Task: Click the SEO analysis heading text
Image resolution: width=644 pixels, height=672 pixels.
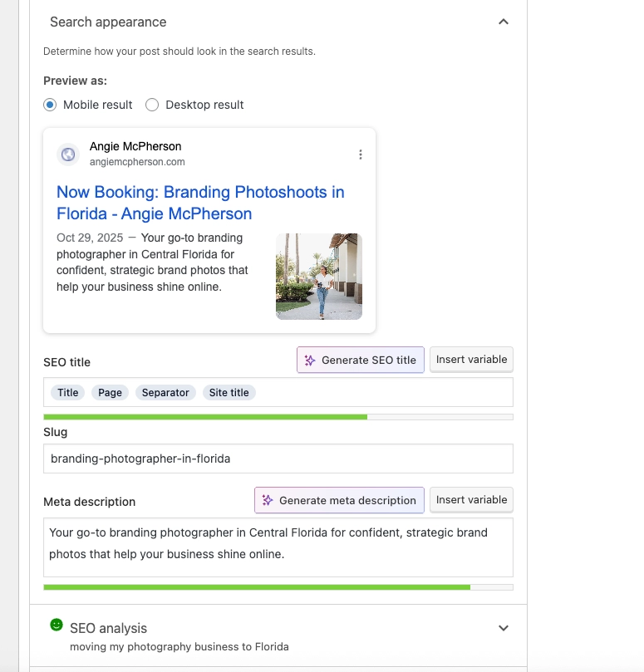Action: coord(109,628)
